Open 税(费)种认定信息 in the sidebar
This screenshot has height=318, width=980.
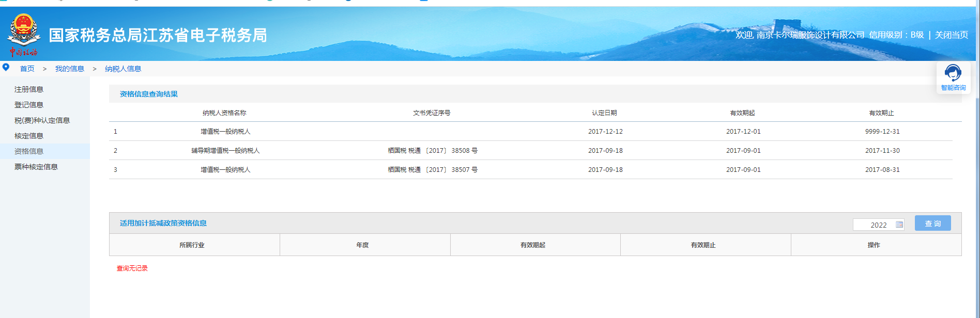[x=42, y=120]
